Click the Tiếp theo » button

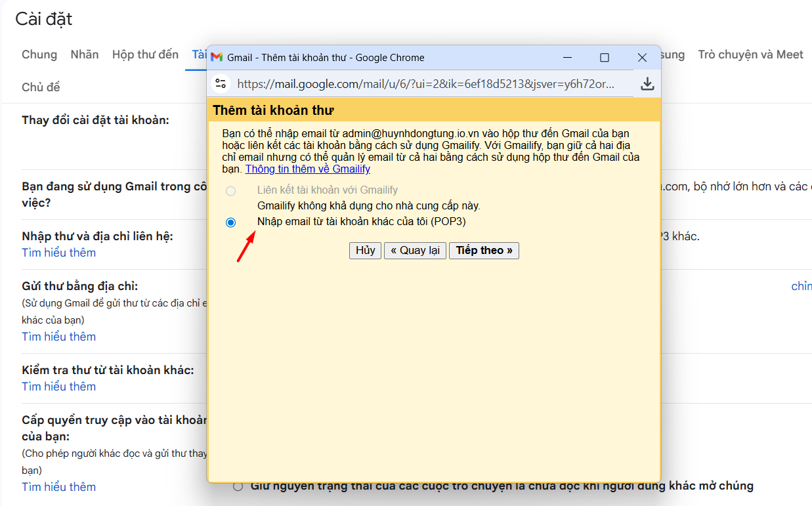484,251
